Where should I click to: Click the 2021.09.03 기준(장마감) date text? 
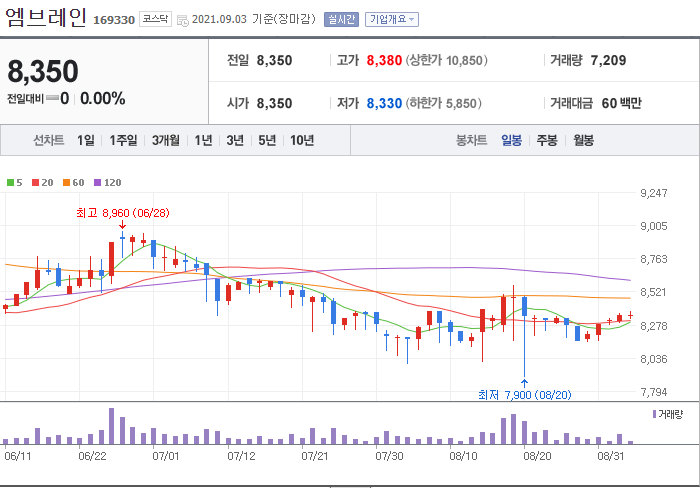coord(254,19)
